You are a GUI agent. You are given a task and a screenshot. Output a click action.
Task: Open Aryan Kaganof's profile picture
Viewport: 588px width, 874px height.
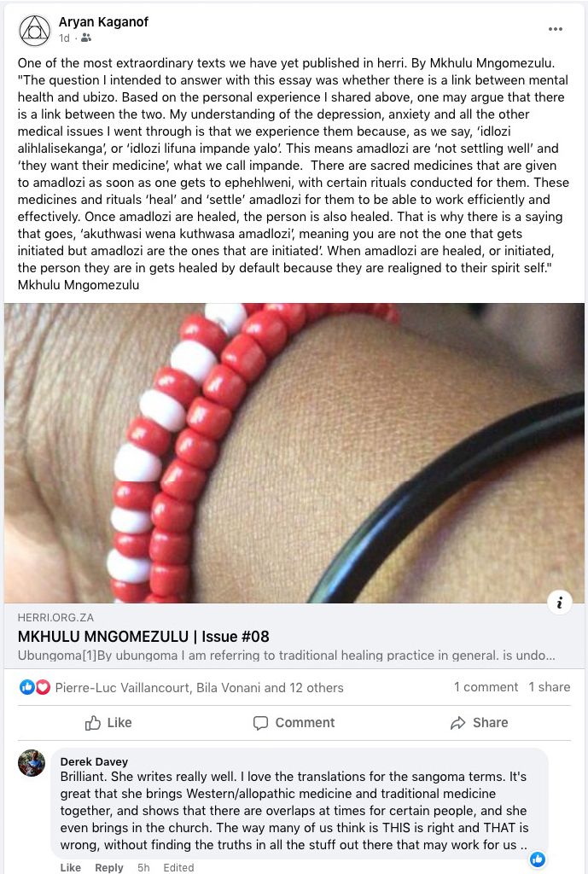click(34, 30)
